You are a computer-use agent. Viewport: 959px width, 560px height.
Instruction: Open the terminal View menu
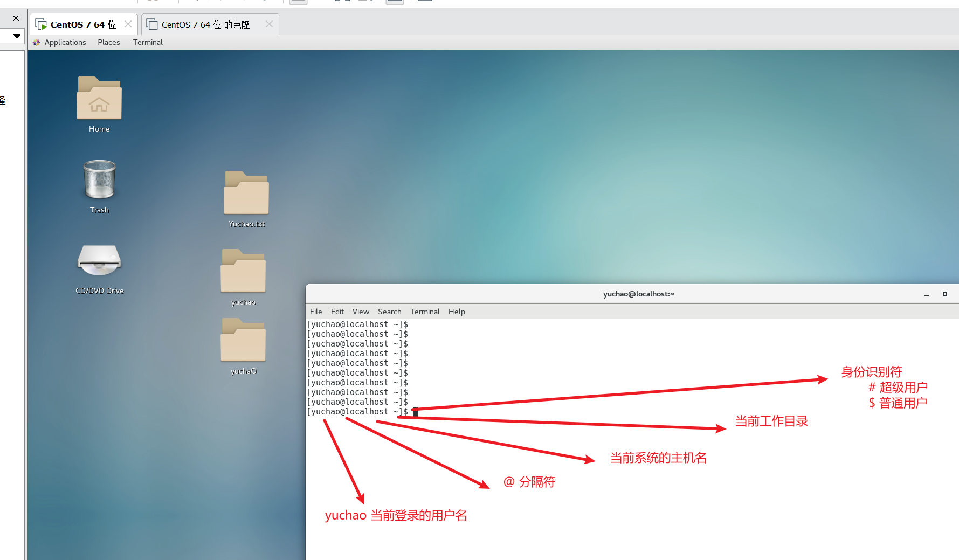tap(361, 312)
